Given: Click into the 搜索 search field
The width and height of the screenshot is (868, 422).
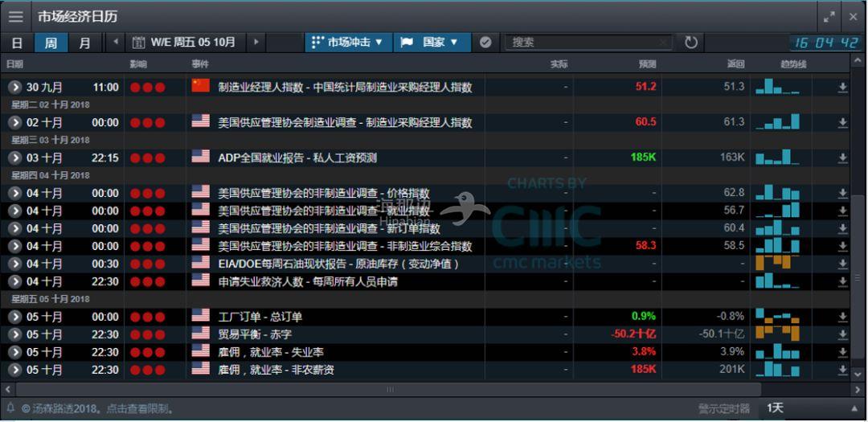Looking at the screenshot, I should 583,43.
